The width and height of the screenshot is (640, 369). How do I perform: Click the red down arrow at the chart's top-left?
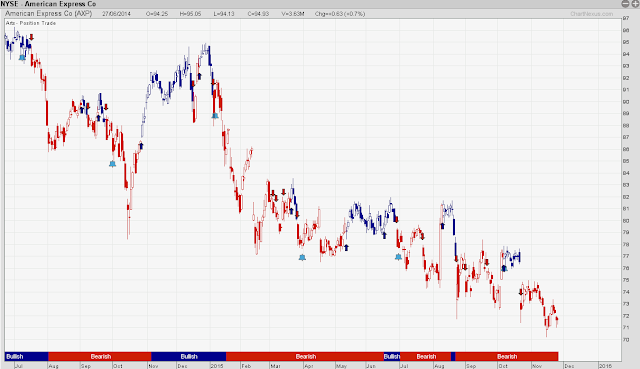31,38
